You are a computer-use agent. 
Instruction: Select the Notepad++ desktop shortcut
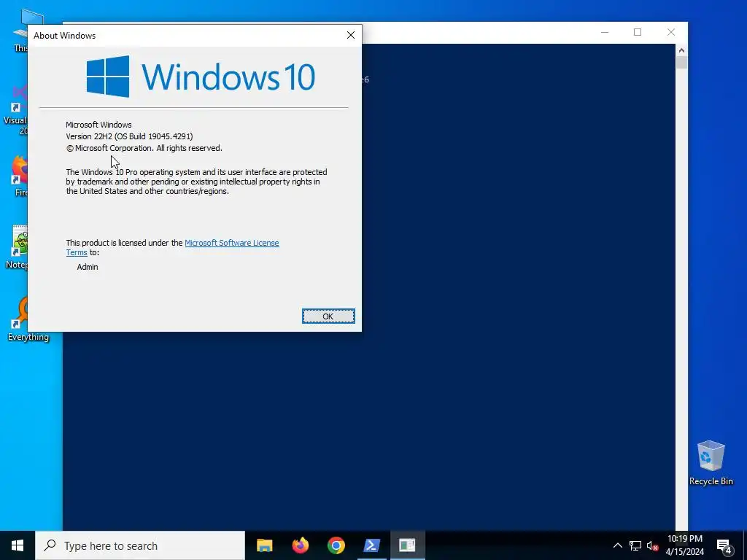(x=17, y=247)
